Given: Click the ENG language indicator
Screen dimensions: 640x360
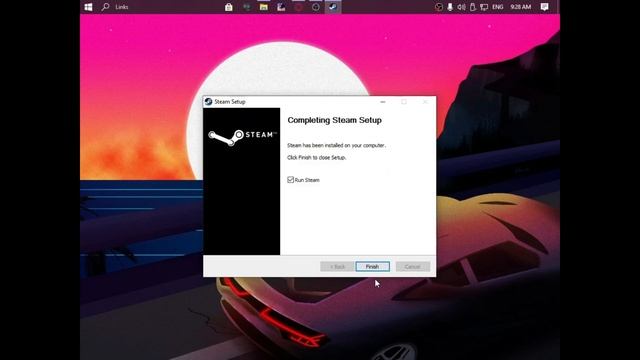Looking at the screenshot, I should (x=498, y=7).
